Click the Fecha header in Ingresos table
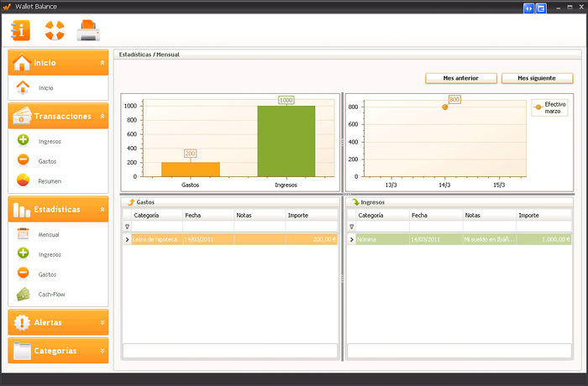This screenshot has width=588, height=386. (435, 216)
